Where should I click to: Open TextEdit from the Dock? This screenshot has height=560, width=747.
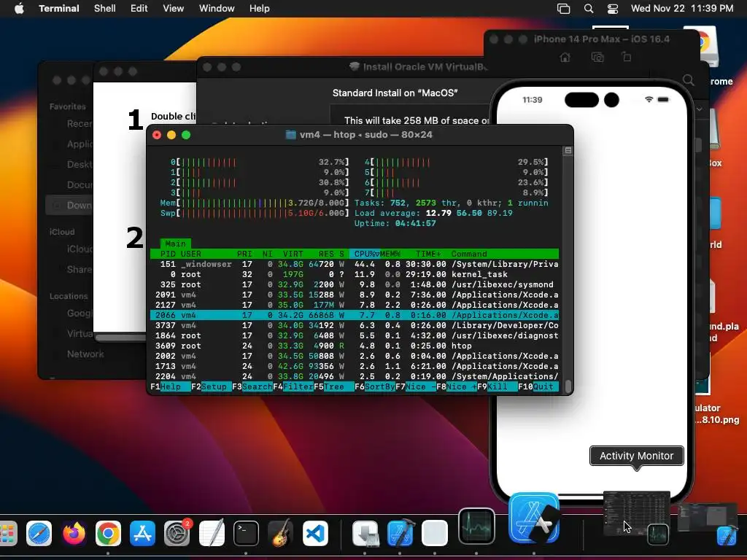click(212, 533)
